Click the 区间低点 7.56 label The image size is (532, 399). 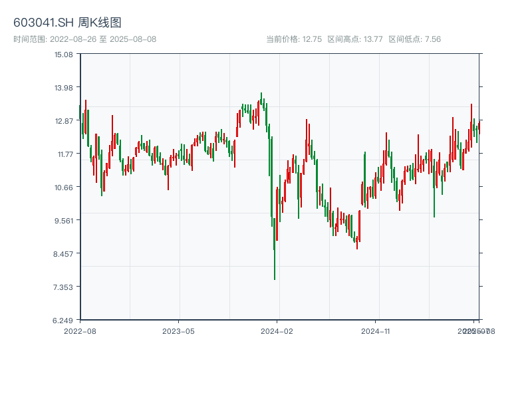pos(414,39)
